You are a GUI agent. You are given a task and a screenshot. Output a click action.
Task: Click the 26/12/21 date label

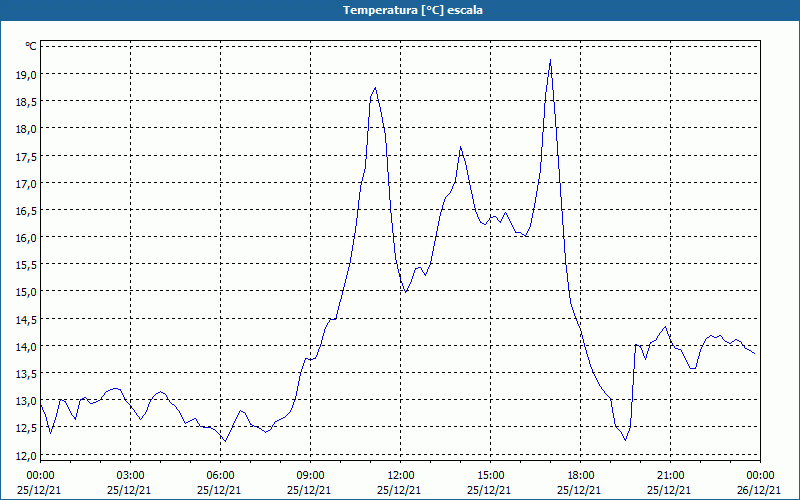[758, 490]
